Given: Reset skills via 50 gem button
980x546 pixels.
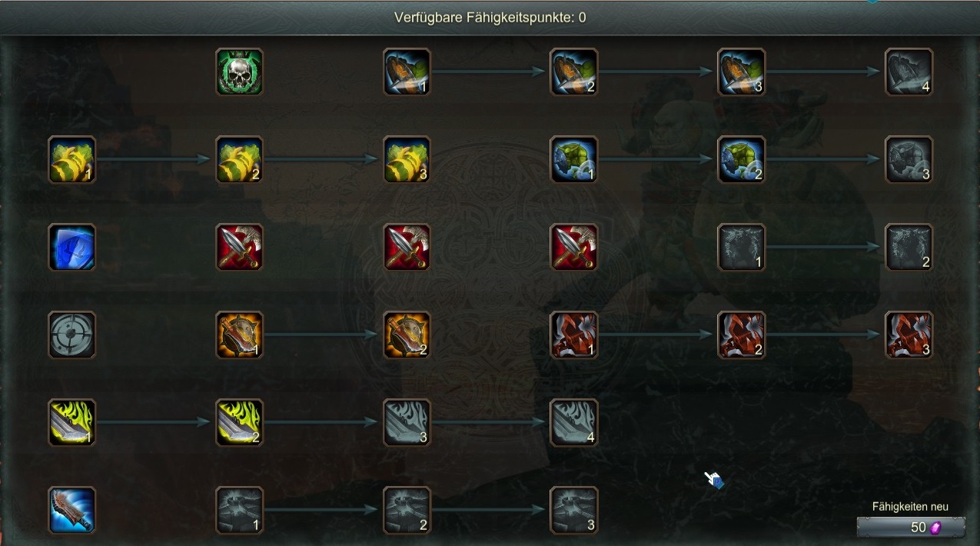Looking at the screenshot, I should (x=911, y=528).
